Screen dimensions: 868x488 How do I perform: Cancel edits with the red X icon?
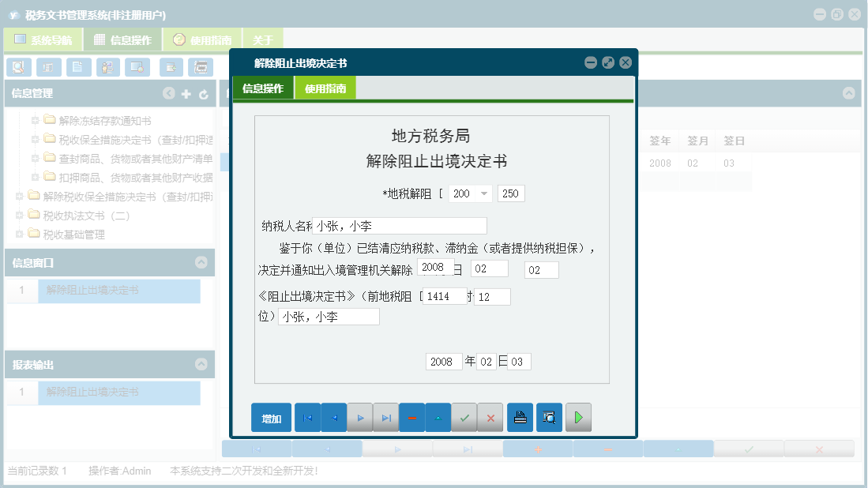coord(490,417)
